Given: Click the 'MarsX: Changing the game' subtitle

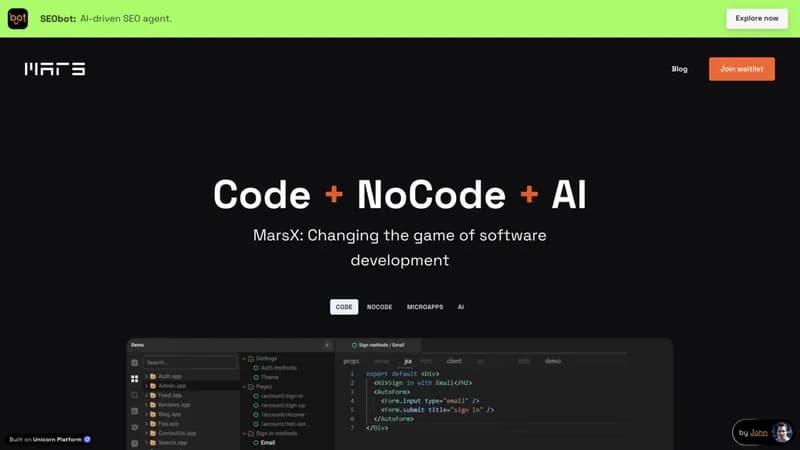Looking at the screenshot, I should (400, 247).
